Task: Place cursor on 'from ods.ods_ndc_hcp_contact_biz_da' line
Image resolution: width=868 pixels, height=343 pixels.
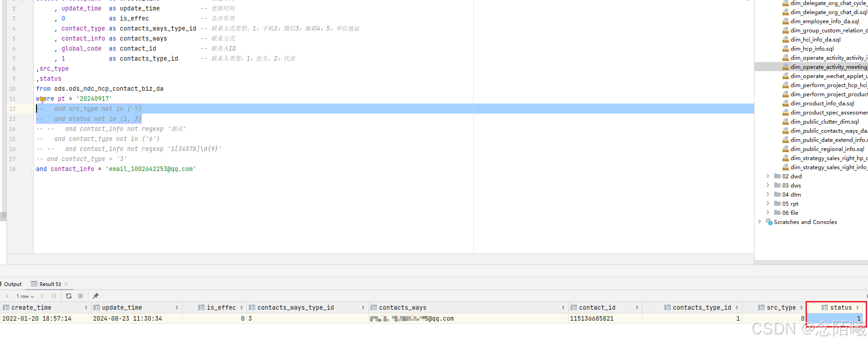Action: tap(100, 89)
